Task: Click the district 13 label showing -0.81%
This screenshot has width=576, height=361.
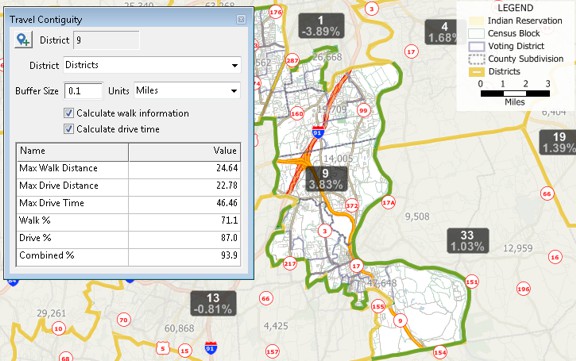Action: pos(213,303)
